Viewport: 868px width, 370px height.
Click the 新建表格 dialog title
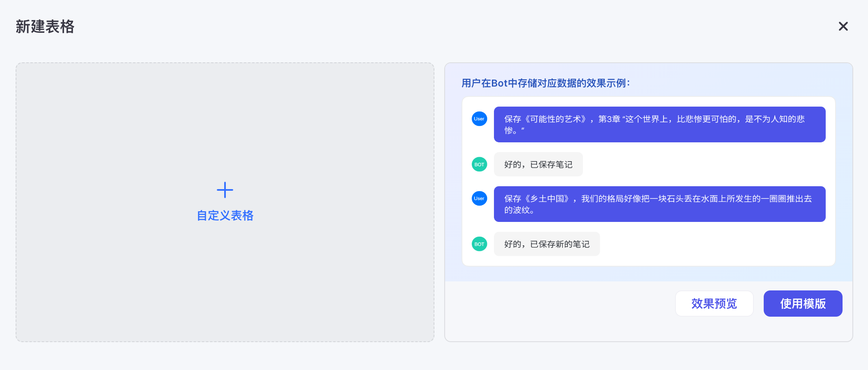(x=45, y=27)
